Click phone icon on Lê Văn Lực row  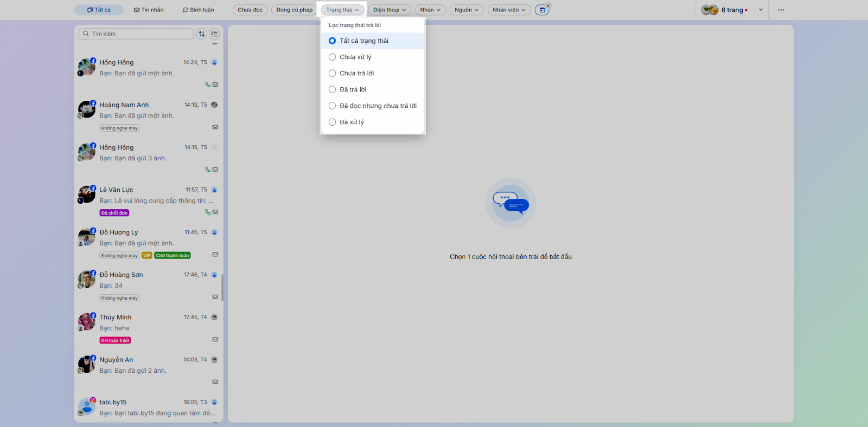tap(208, 212)
